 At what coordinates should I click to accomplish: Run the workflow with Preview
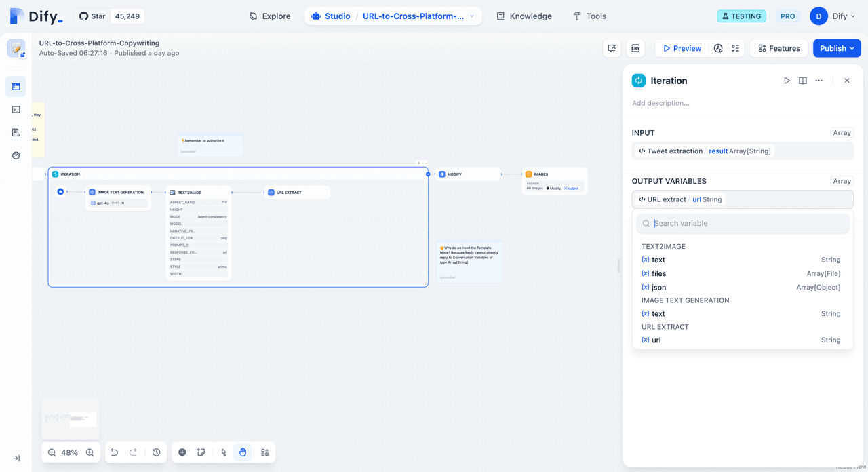pyautogui.click(x=682, y=48)
